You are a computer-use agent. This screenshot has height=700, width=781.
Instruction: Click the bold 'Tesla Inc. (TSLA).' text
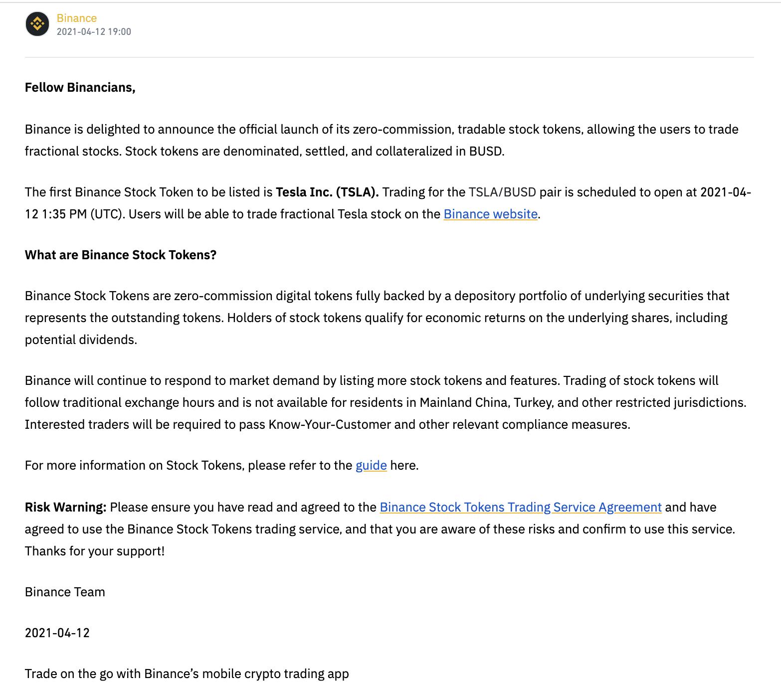327,192
